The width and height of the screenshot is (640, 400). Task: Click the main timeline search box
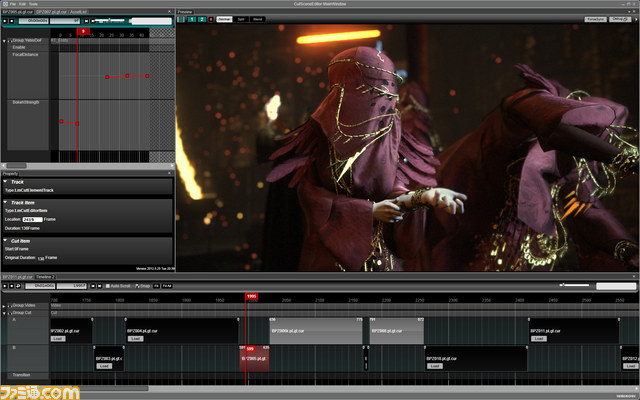[616, 286]
